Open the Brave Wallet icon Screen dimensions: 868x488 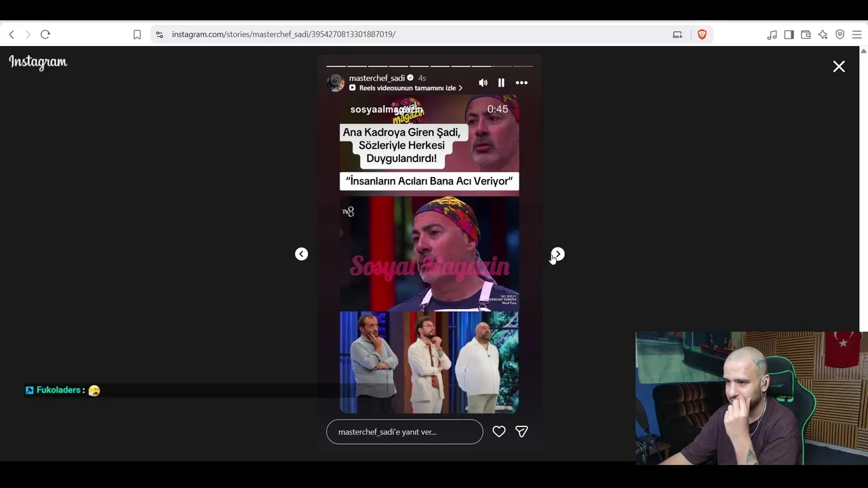(806, 35)
